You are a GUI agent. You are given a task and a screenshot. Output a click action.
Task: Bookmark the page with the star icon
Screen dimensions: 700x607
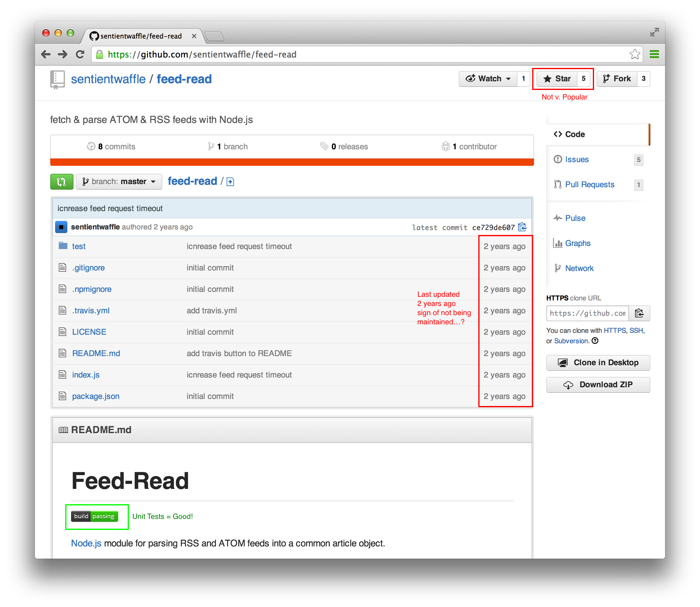[x=634, y=54]
